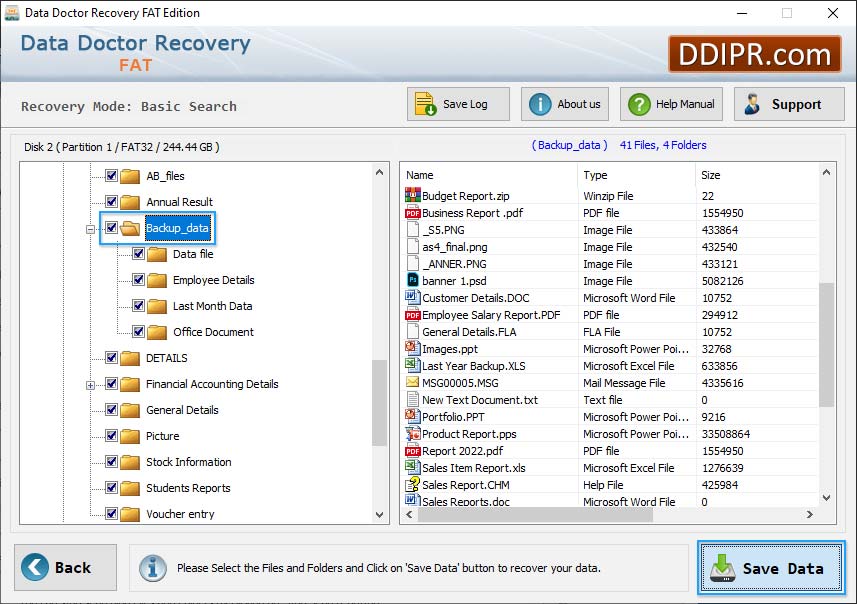Collapse the Backup_data tree node
The width and height of the screenshot is (857, 604).
pos(90,229)
